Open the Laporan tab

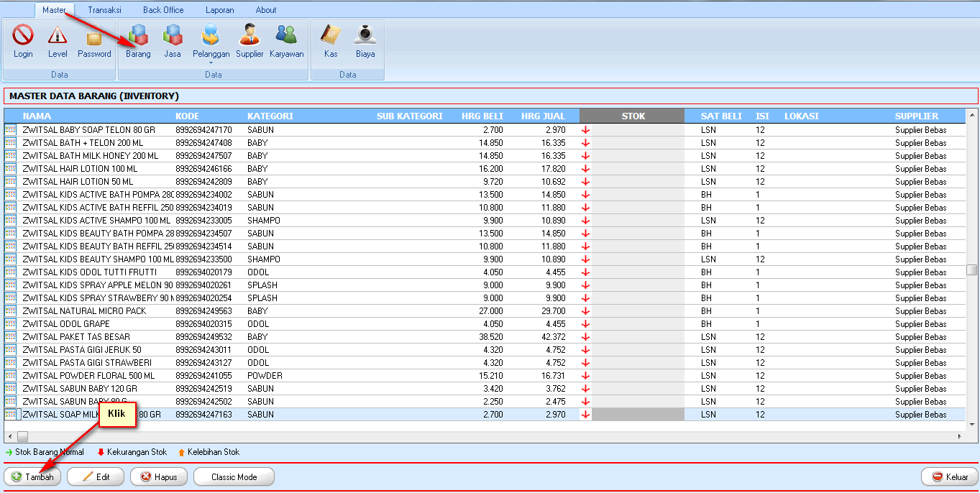pos(219,9)
